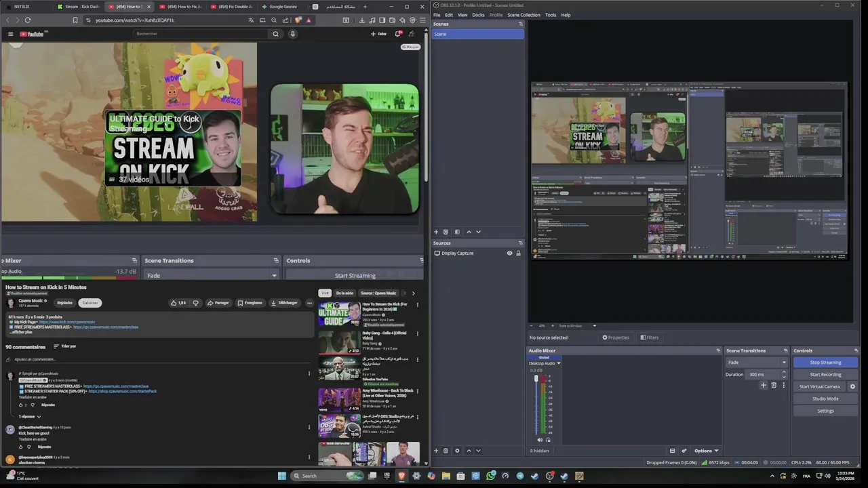Start YouTube voice search microphone
The image size is (868, 488).
(293, 34)
